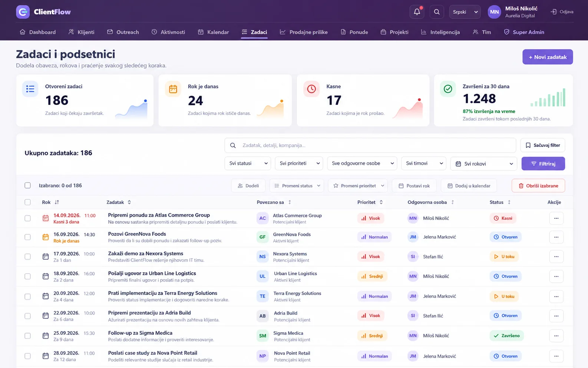Click the SM avatar of Sigma Medica
This screenshot has height=368, width=588.
coord(262,336)
